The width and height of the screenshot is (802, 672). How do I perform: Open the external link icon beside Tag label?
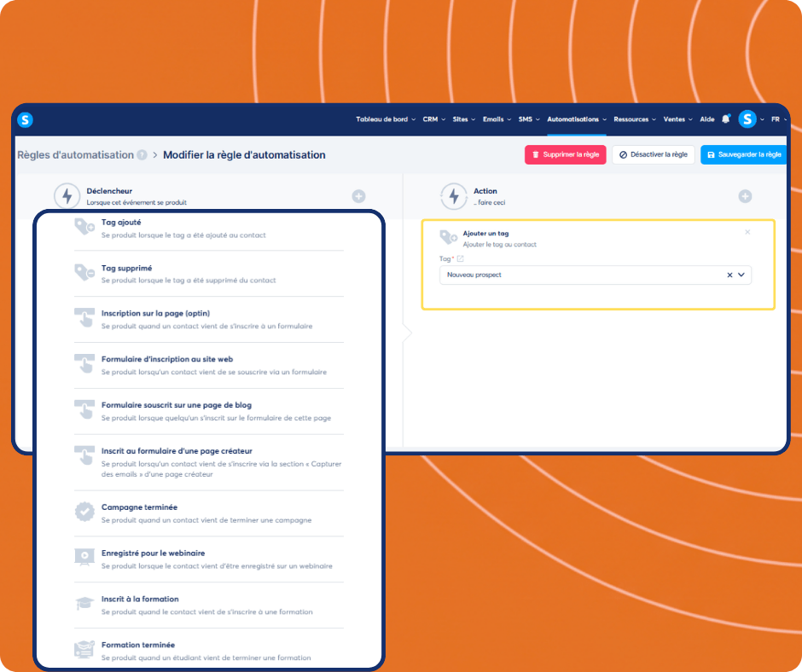click(461, 258)
